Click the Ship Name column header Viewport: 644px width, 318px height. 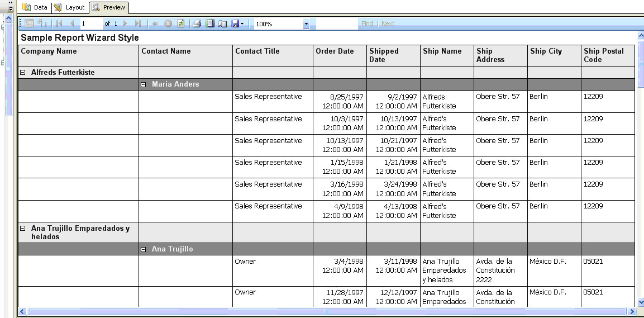(447, 55)
